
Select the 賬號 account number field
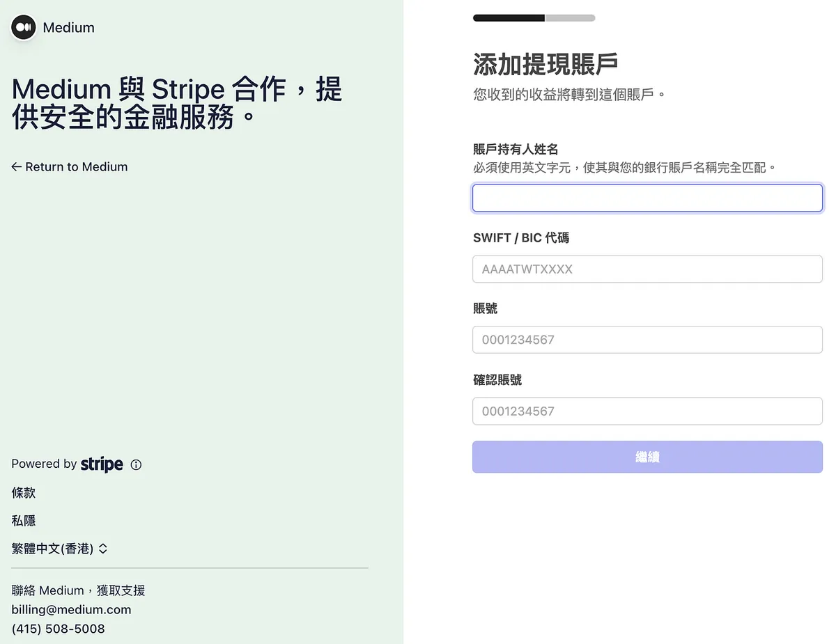click(x=647, y=340)
